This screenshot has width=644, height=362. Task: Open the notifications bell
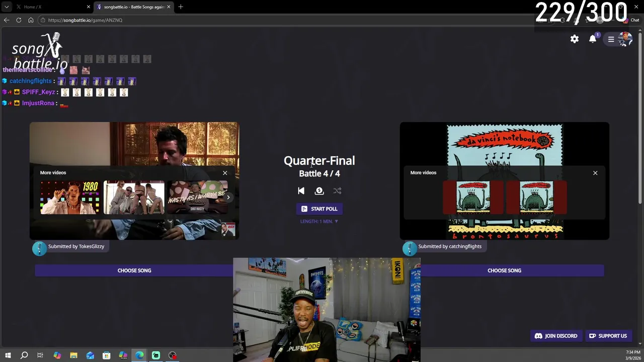(593, 39)
